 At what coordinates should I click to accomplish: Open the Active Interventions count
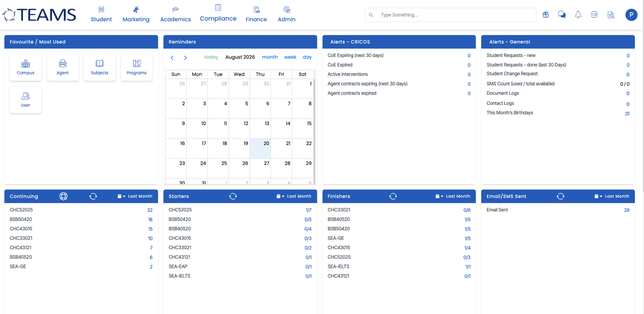click(469, 74)
